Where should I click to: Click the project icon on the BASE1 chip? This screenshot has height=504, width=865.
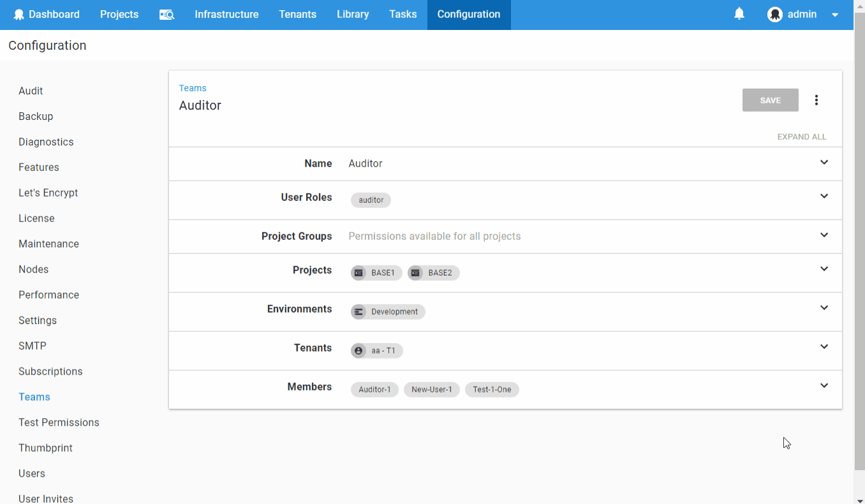pos(359,272)
